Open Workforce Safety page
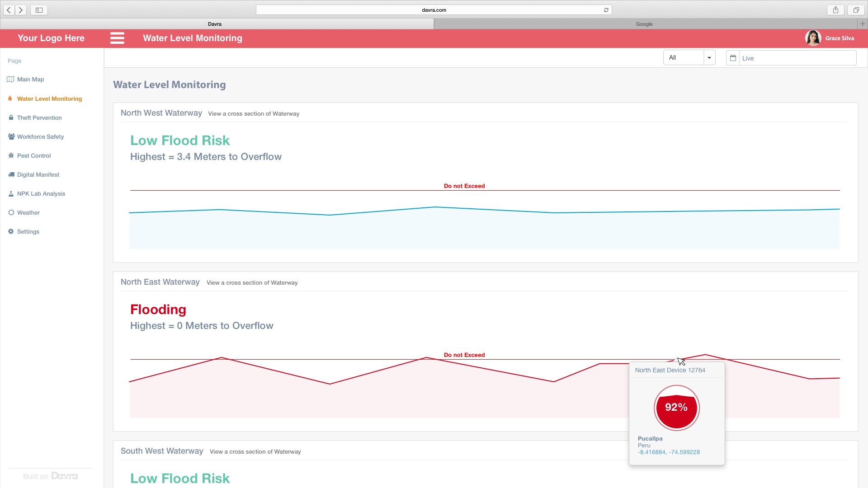 [x=40, y=136]
